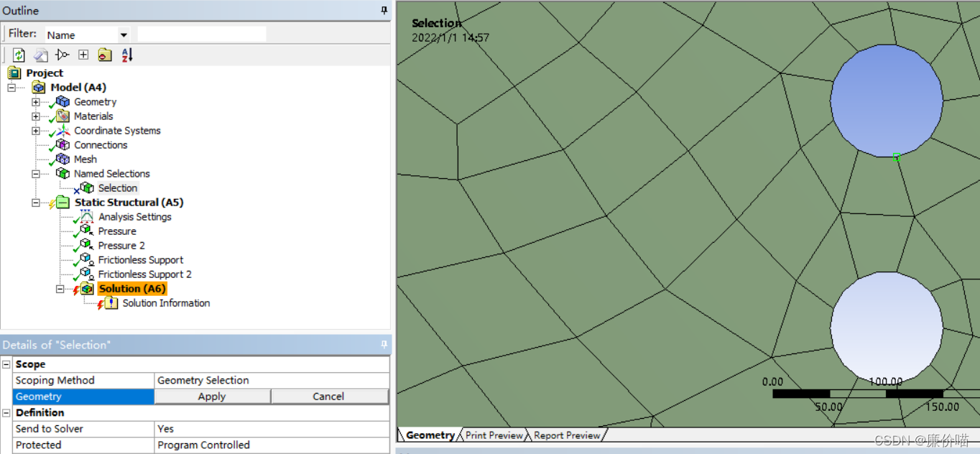Image resolution: width=980 pixels, height=454 pixels.
Task: Click the Connections node icon
Action: 63,145
